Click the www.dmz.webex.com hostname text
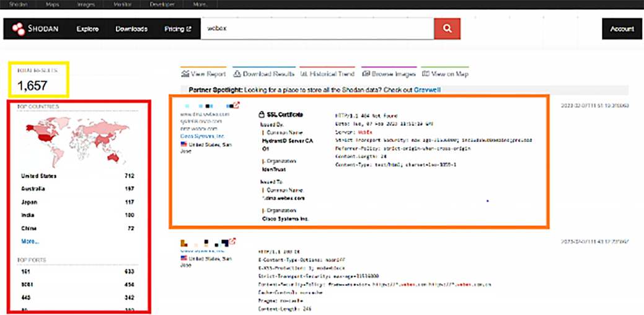Image resolution: width=644 pixels, height=315 pixels. (205, 113)
